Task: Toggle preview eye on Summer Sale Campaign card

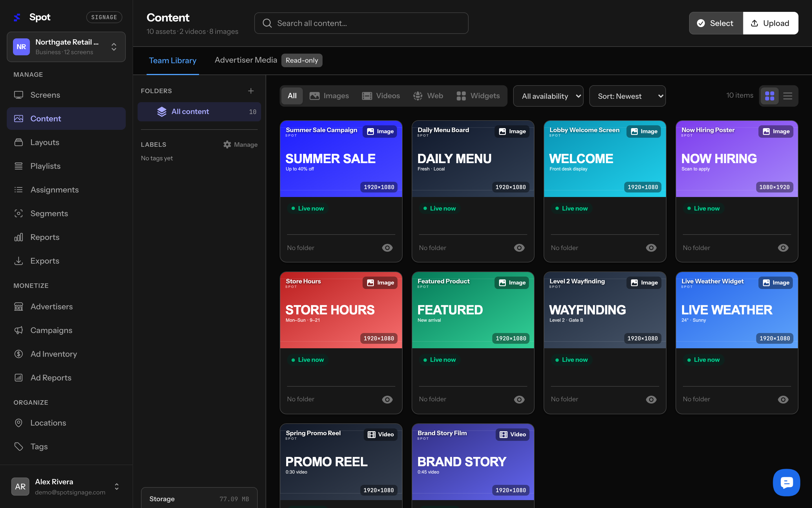Action: point(387,248)
